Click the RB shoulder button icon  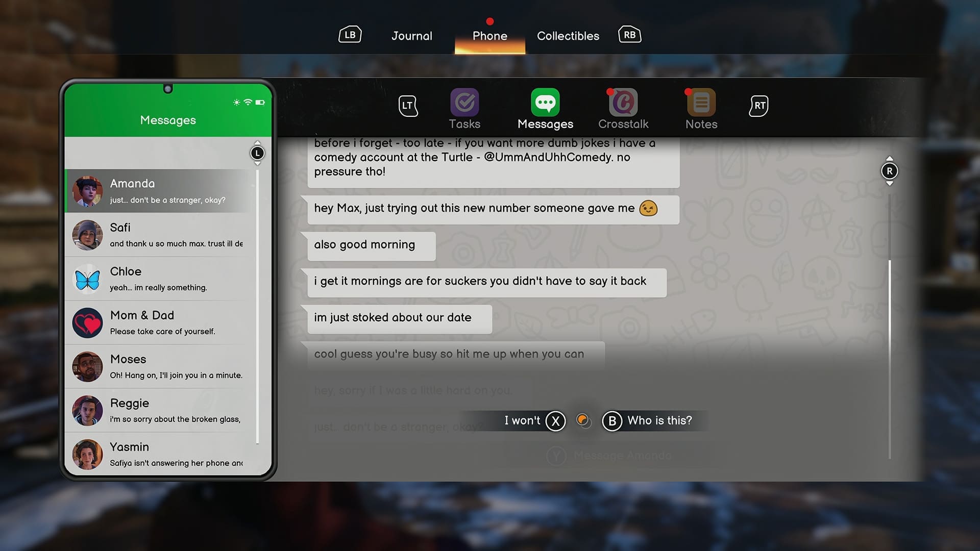[629, 34]
